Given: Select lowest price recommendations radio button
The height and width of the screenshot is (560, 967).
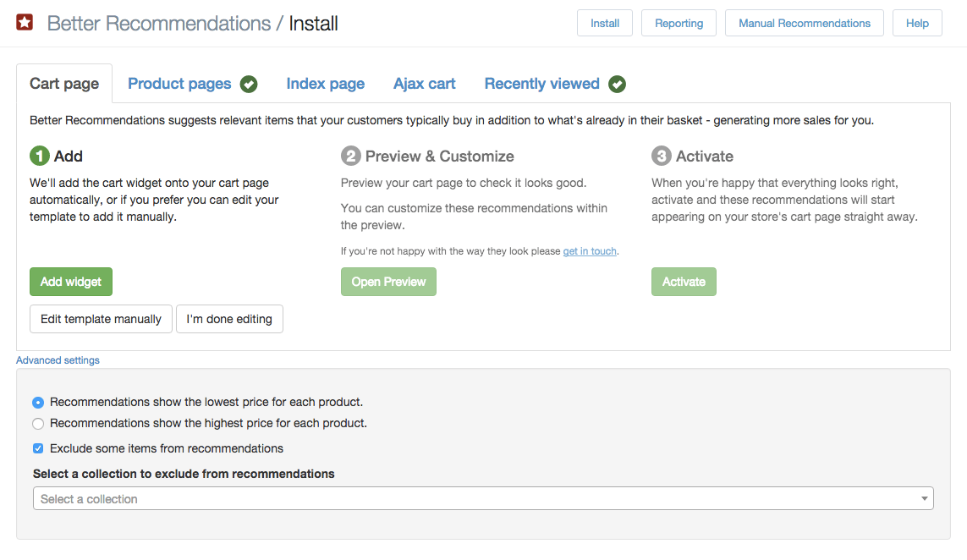Looking at the screenshot, I should [x=38, y=403].
